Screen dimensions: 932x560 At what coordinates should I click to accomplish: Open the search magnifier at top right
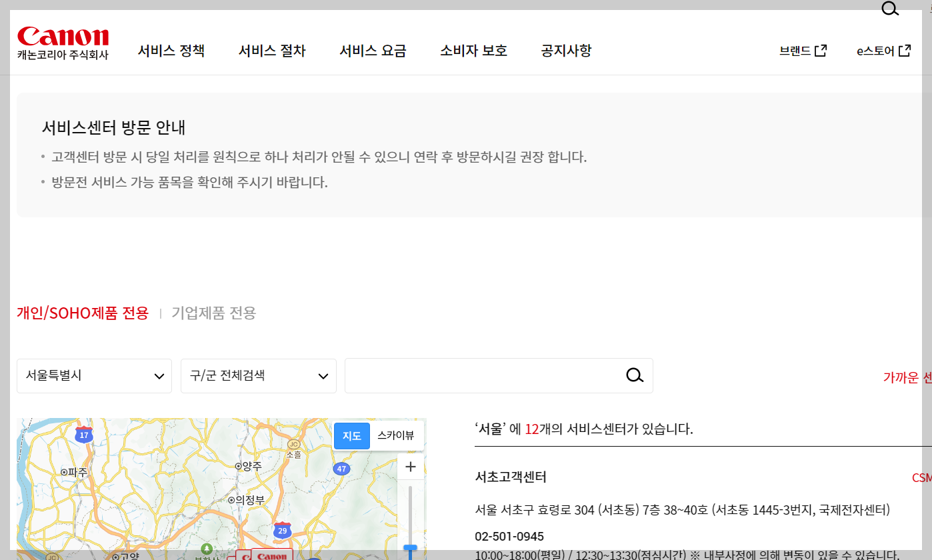(x=890, y=9)
